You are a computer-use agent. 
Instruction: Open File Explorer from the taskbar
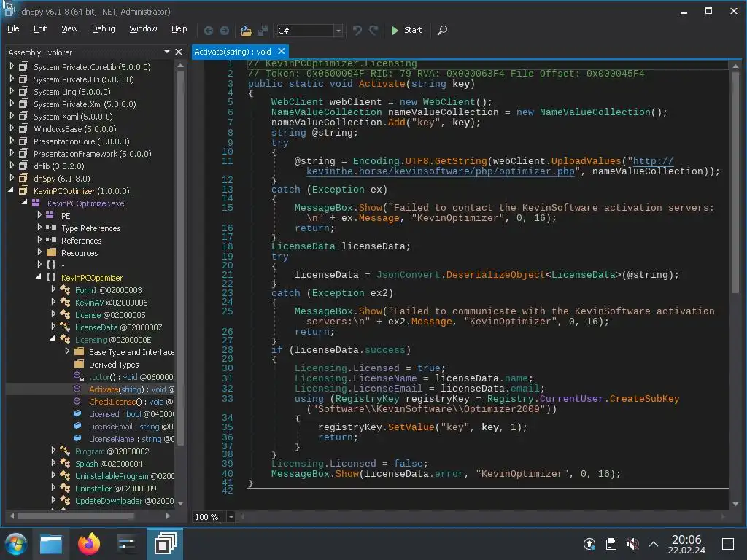click(x=51, y=544)
